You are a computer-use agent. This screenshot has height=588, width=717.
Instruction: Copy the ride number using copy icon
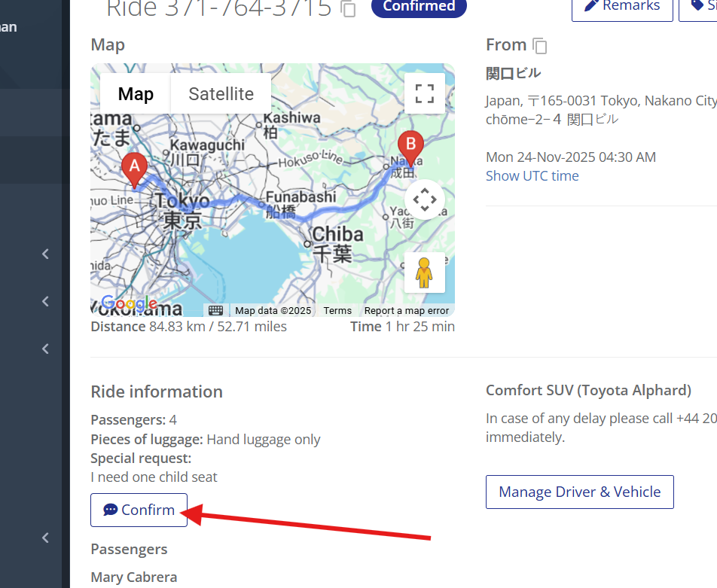pos(349,8)
